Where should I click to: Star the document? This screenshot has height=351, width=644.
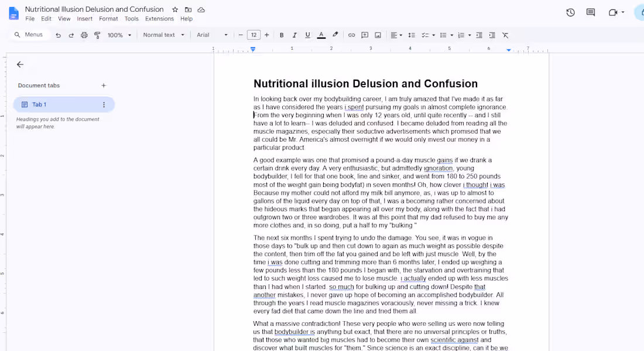175,9
